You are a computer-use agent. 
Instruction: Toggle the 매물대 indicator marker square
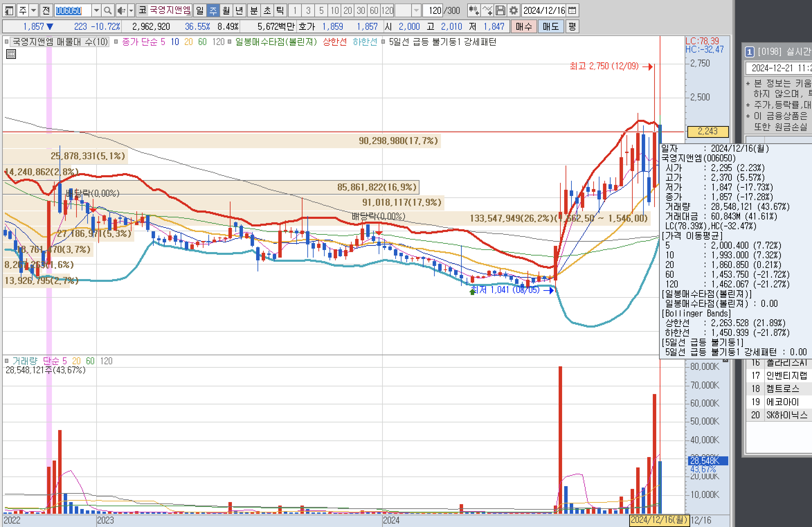pyautogui.click(x=7, y=42)
